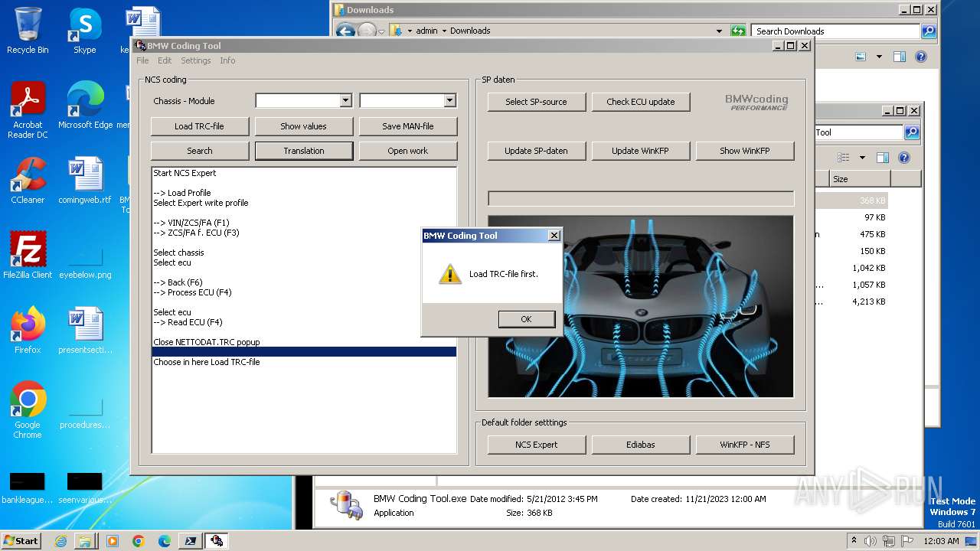Click Show WinKFP button
Viewport: 980px width, 551px height.
(745, 151)
